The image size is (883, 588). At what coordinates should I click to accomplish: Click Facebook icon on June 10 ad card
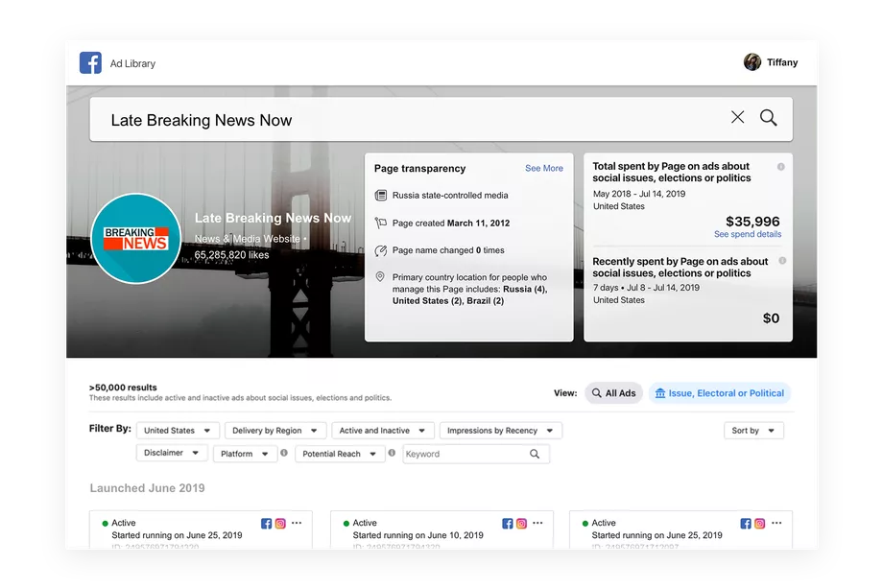pos(508,524)
